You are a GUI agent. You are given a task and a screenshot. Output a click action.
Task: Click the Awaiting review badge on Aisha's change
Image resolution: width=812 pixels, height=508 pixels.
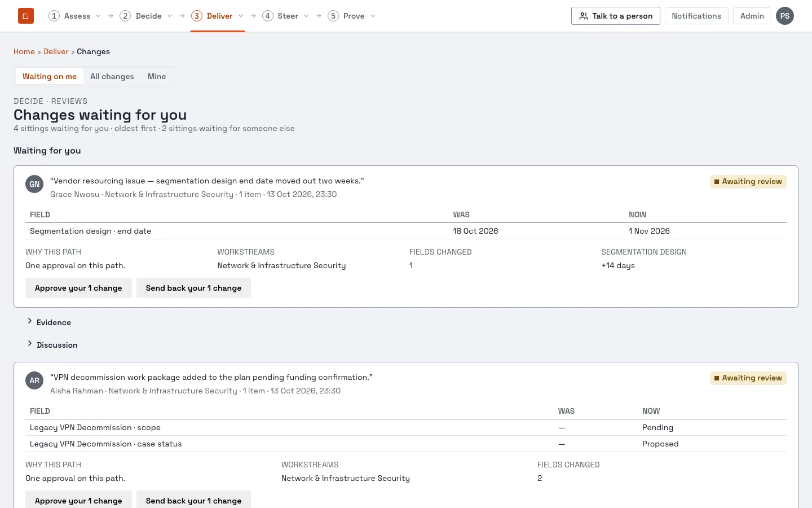click(748, 378)
